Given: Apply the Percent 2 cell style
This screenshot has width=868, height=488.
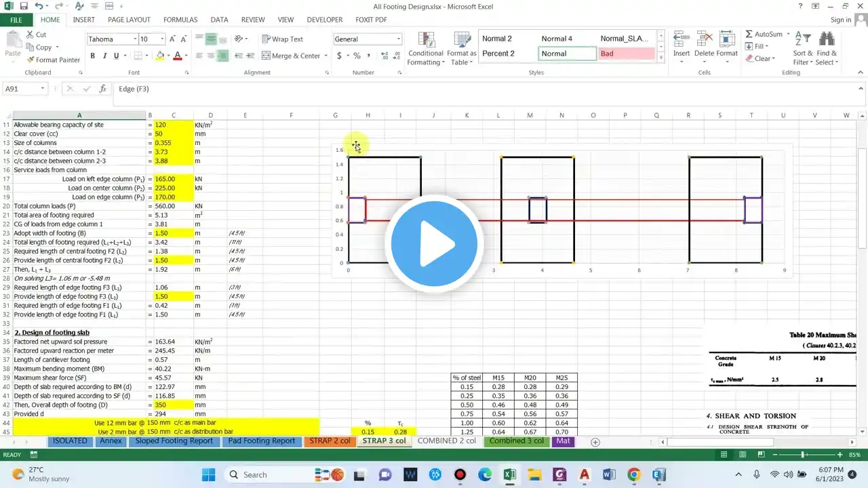Looking at the screenshot, I should (498, 54).
